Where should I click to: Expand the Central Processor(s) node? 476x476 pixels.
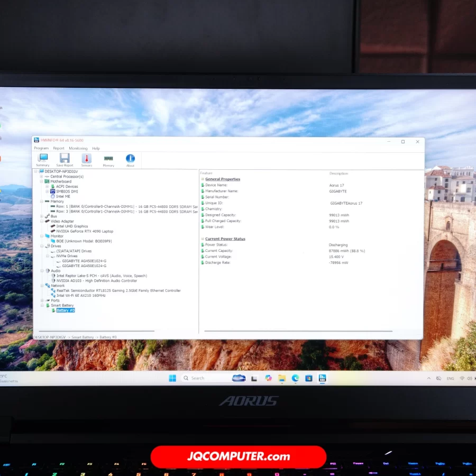coord(41,177)
